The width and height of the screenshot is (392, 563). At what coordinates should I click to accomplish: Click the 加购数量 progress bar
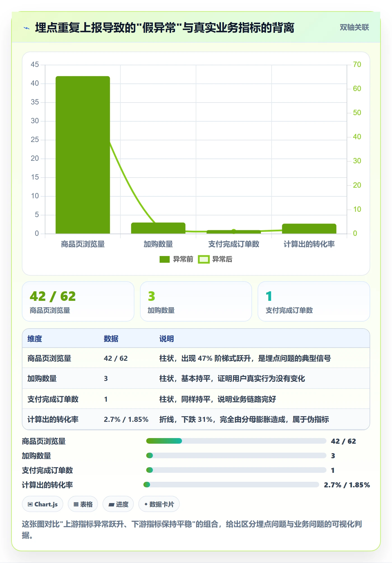click(236, 456)
